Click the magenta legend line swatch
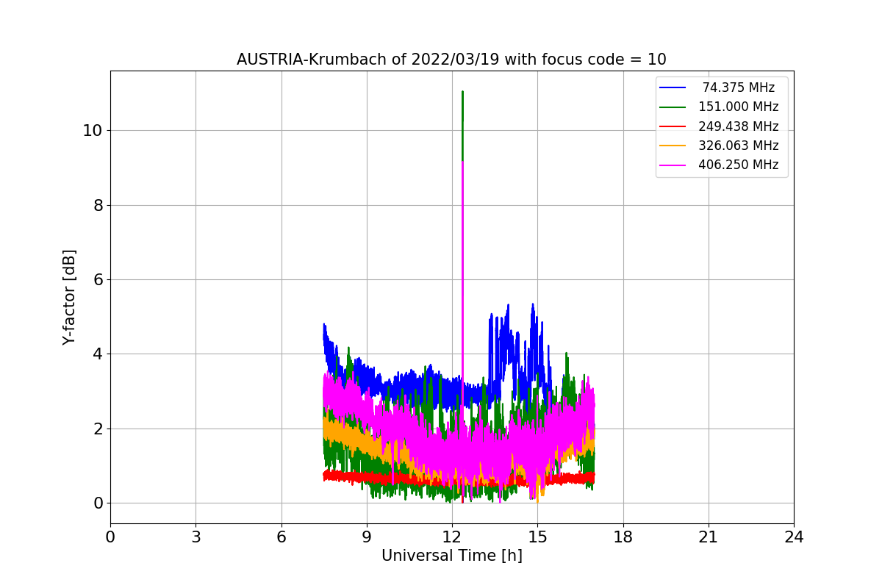882x588 pixels. (x=673, y=165)
